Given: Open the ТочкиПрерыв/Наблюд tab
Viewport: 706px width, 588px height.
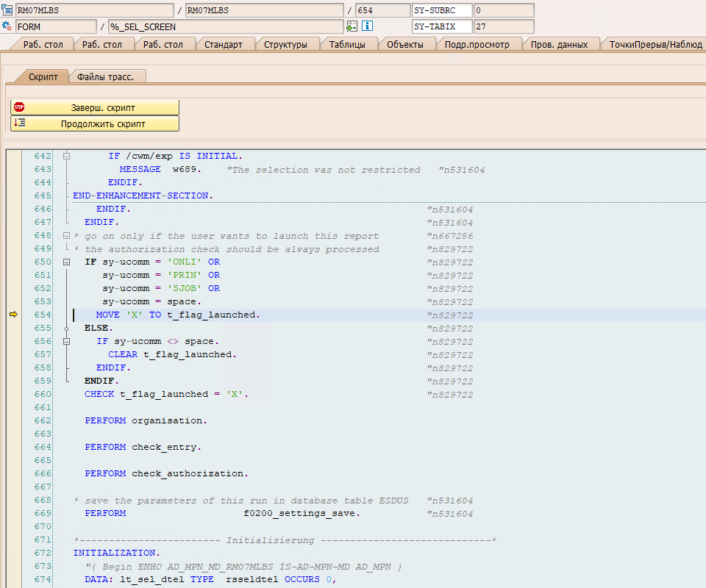Looking at the screenshot, I should click(655, 44).
